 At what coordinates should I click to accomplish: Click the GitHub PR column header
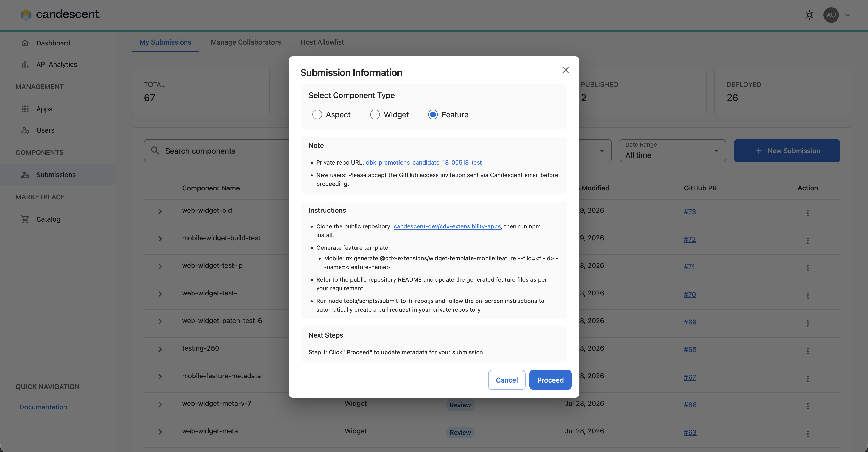(700, 188)
